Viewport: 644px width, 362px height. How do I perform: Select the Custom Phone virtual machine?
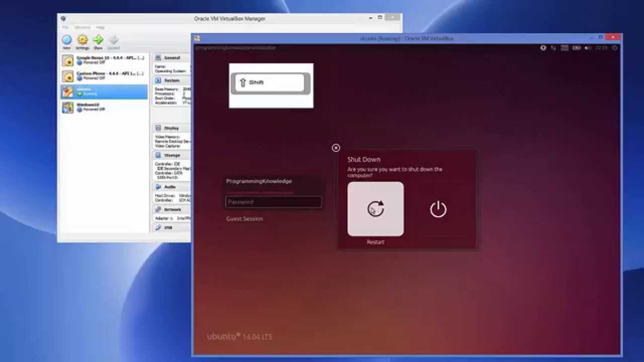click(x=104, y=76)
